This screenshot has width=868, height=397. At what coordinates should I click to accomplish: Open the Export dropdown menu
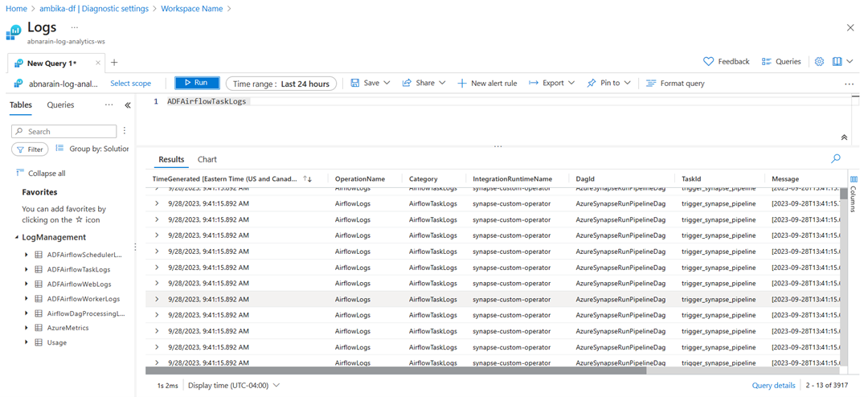[551, 83]
